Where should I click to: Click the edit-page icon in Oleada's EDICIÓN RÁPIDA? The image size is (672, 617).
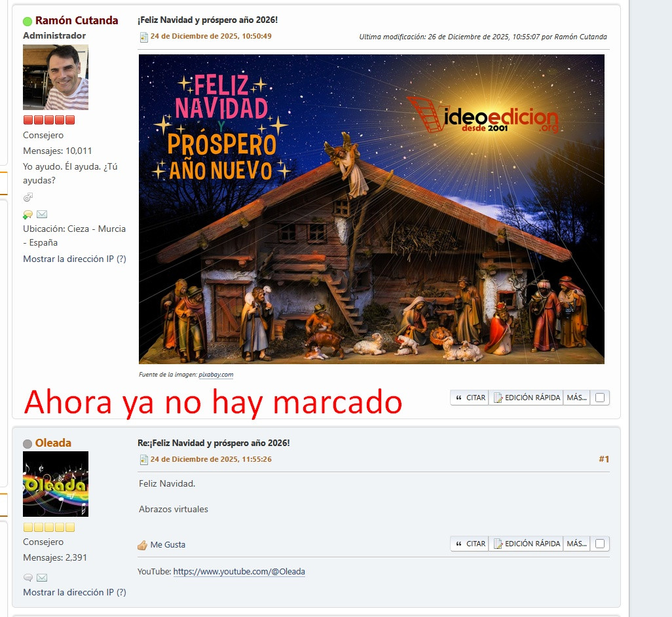(498, 544)
